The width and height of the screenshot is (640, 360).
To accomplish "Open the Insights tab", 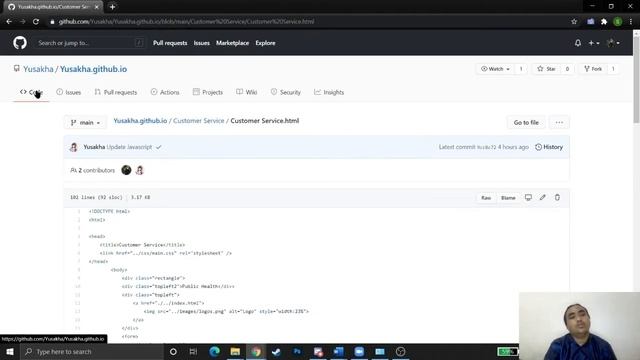I will (329, 92).
